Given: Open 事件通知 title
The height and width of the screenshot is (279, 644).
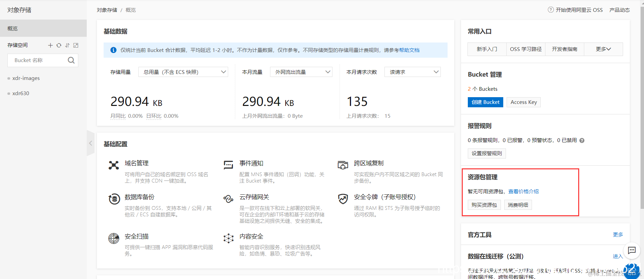Looking at the screenshot, I should (x=251, y=163).
